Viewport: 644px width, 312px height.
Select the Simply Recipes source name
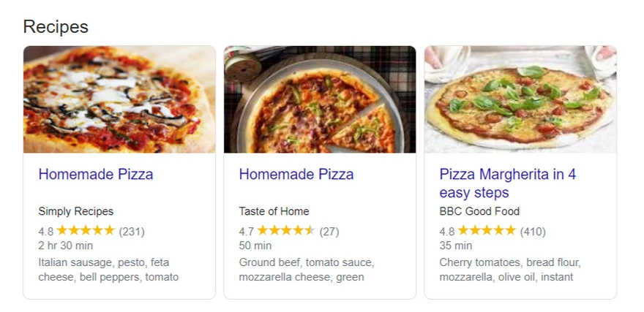[x=76, y=211]
